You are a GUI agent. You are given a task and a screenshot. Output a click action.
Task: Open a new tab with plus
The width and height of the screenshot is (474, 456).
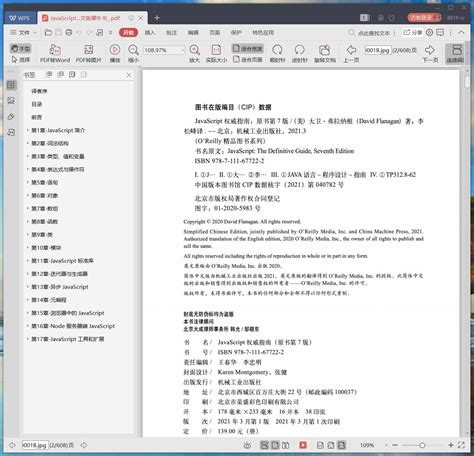pyautogui.click(x=157, y=18)
